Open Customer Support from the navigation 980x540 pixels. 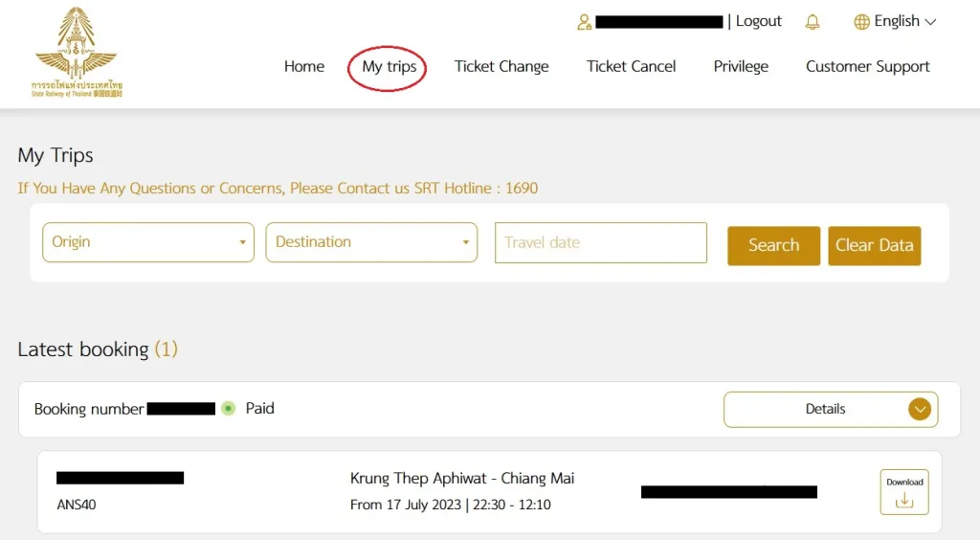pyautogui.click(x=867, y=66)
